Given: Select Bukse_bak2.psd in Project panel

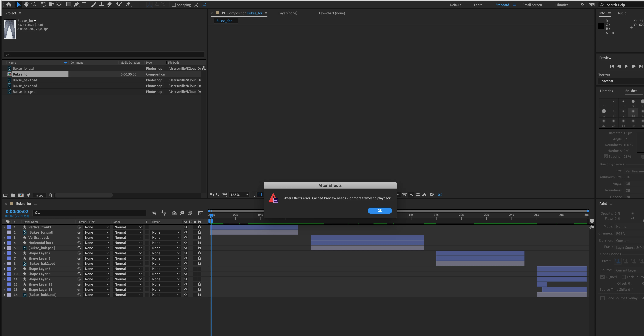Looking at the screenshot, I should [25, 86].
